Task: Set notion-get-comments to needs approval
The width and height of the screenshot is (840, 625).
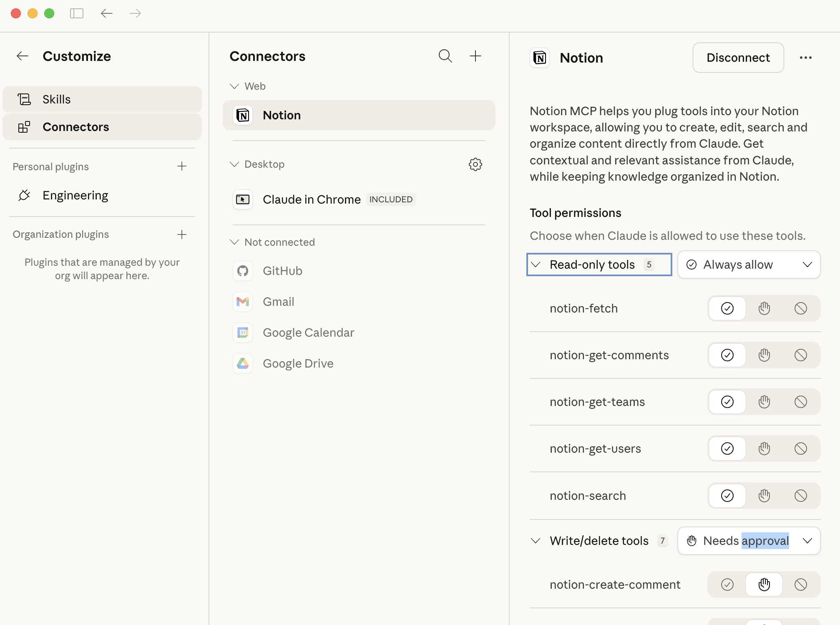Action: point(764,355)
